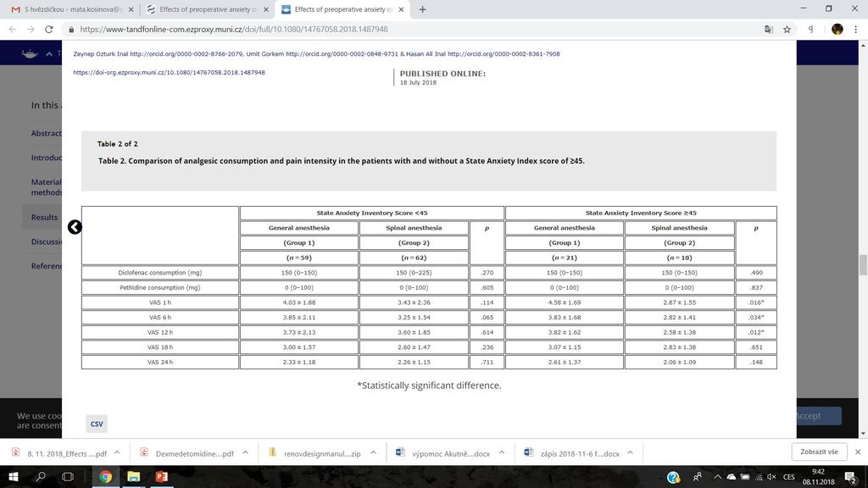This screenshot has height=488, width=868.
Task: Show hidden system tray icons
Action: (717, 477)
